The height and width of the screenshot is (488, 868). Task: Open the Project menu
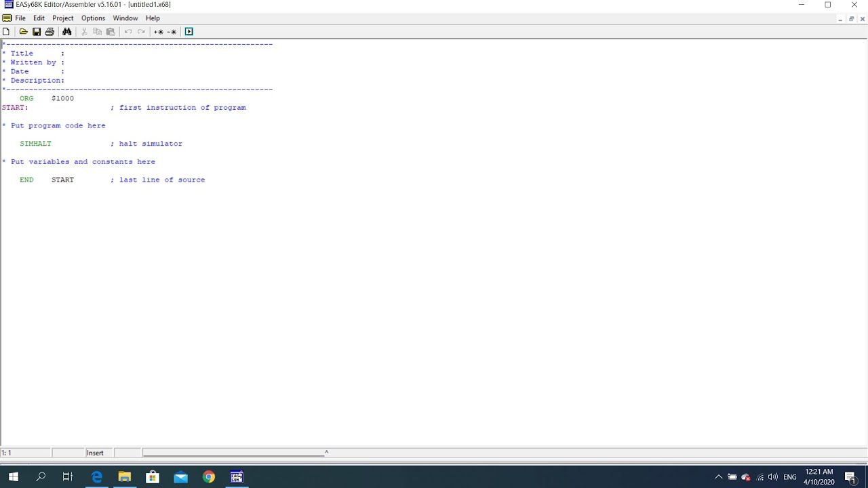tap(63, 18)
